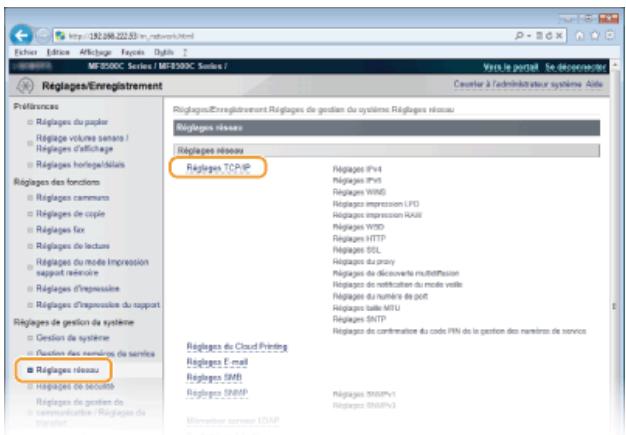Click the Réglages SNTP text
The width and height of the screenshot is (626, 435).
click(359, 319)
